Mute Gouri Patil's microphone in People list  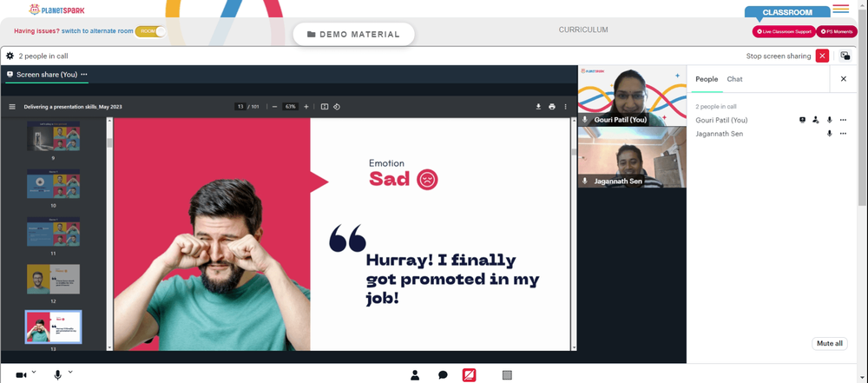click(829, 120)
